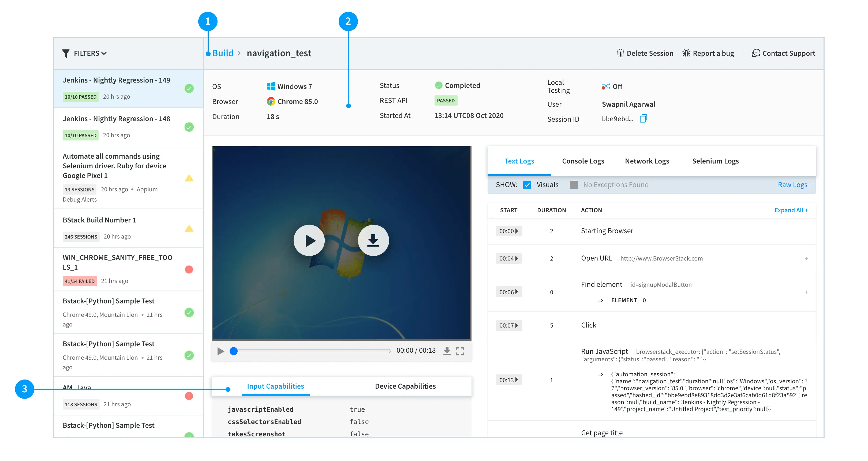Click the Windows 7 OS logo
Screen dimensions: 868x461
tap(271, 86)
